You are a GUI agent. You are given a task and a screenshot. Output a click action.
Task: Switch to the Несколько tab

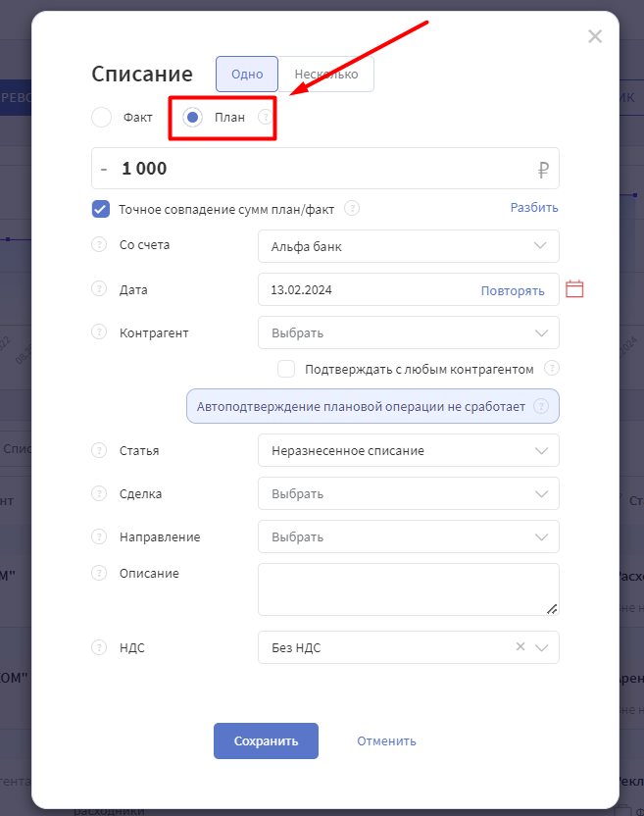click(x=326, y=74)
